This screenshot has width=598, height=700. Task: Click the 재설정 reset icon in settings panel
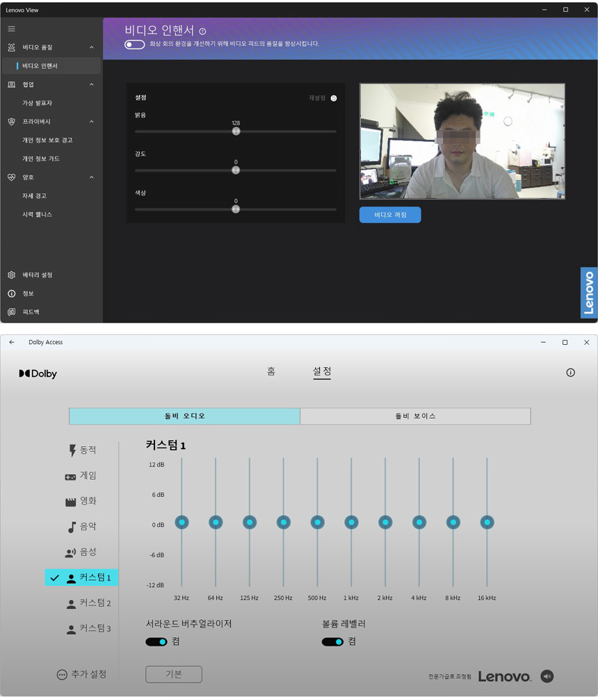pyautogui.click(x=334, y=98)
